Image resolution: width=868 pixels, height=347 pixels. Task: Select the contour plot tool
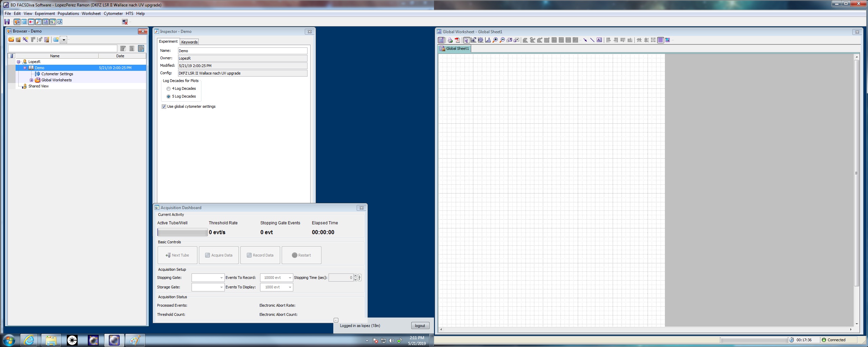[481, 40]
